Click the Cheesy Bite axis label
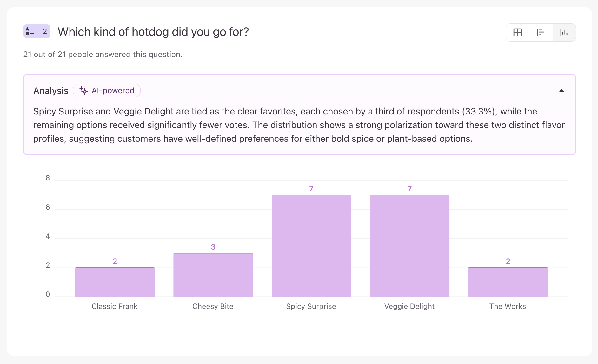Screen dimensions: 598x364 click(x=213, y=306)
